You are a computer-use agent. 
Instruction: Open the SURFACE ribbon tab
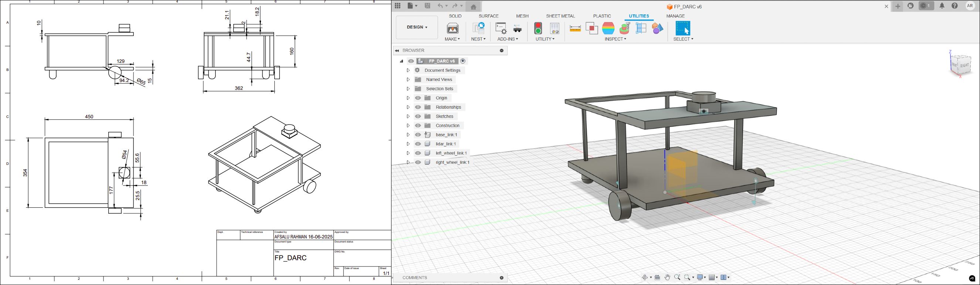pos(488,16)
